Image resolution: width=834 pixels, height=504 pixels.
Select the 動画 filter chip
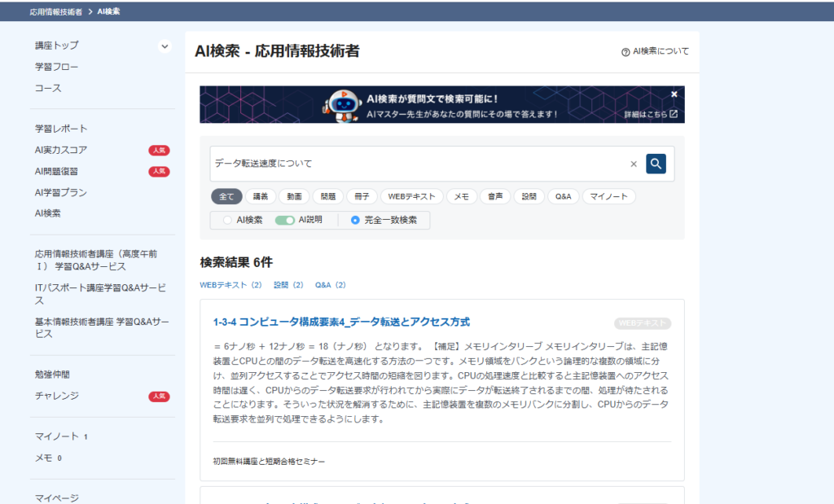pyautogui.click(x=294, y=196)
